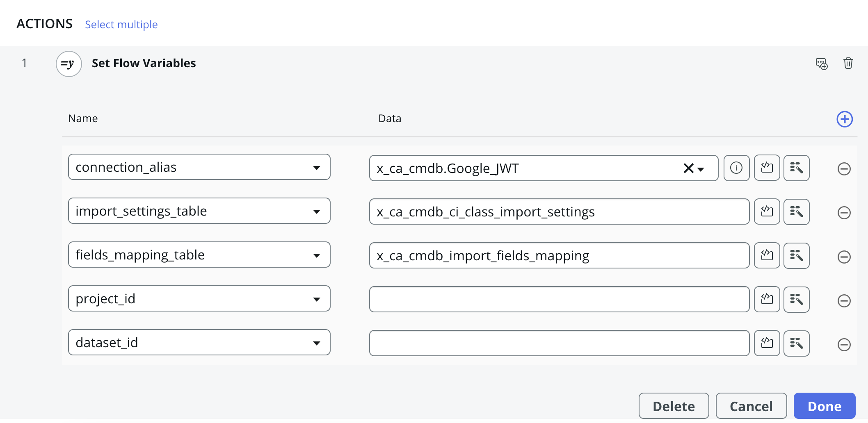This screenshot has height=423, width=868.
Task: Open the fields_mapping_table name dropdown
Action: [317, 255]
